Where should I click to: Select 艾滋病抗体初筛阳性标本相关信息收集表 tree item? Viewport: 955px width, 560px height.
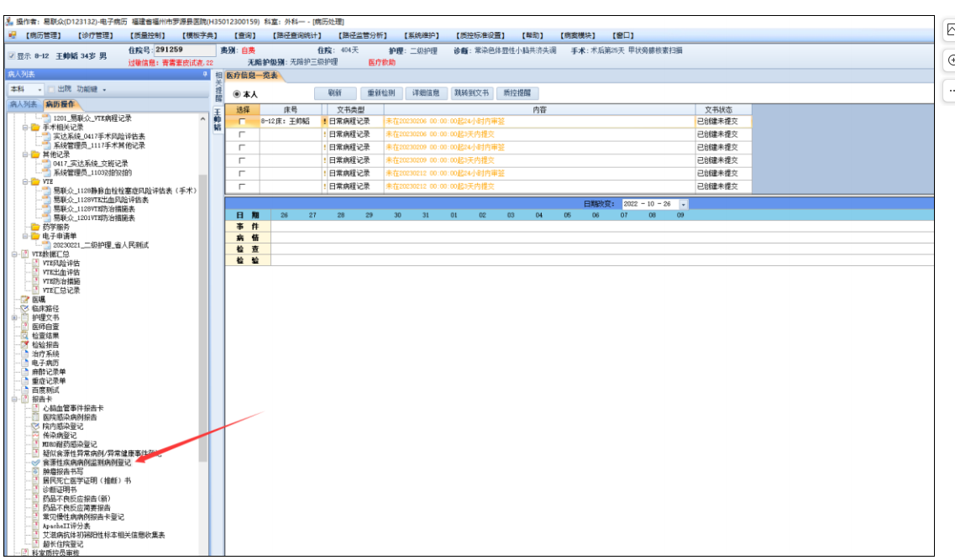click(103, 535)
